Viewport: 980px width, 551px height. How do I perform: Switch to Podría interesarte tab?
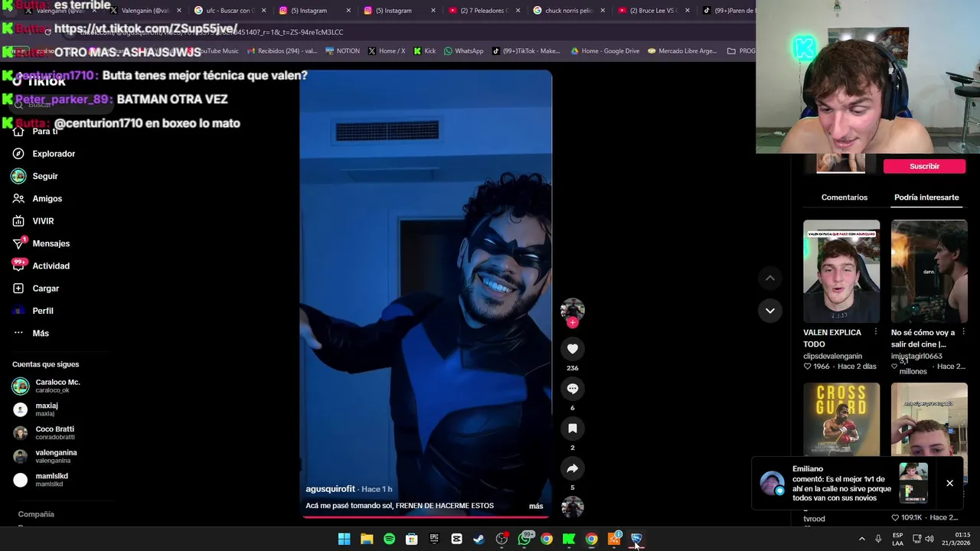click(926, 197)
